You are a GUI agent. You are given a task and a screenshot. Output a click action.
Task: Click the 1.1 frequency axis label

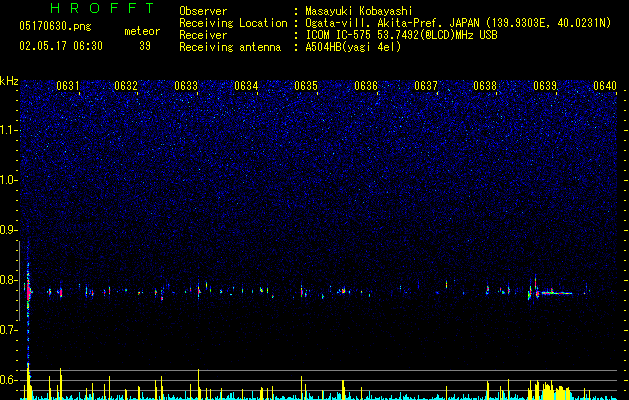8,130
